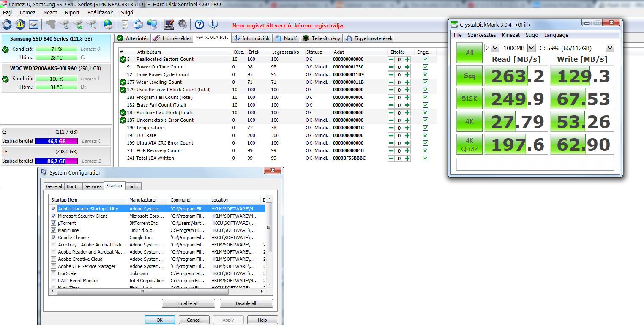Click the Cancel button in System Configuration
The height and width of the screenshot is (325, 644).
coord(194,320)
